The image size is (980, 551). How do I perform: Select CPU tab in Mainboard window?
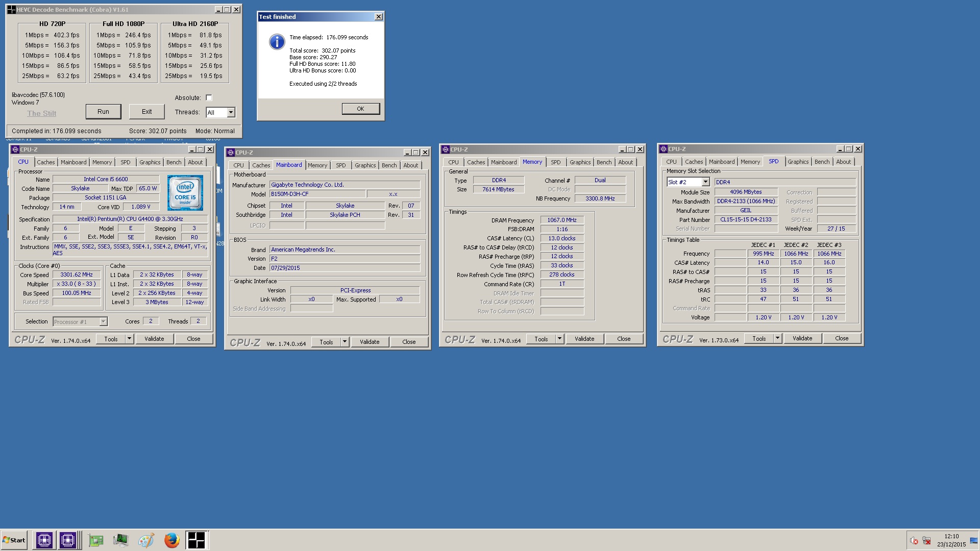point(238,165)
